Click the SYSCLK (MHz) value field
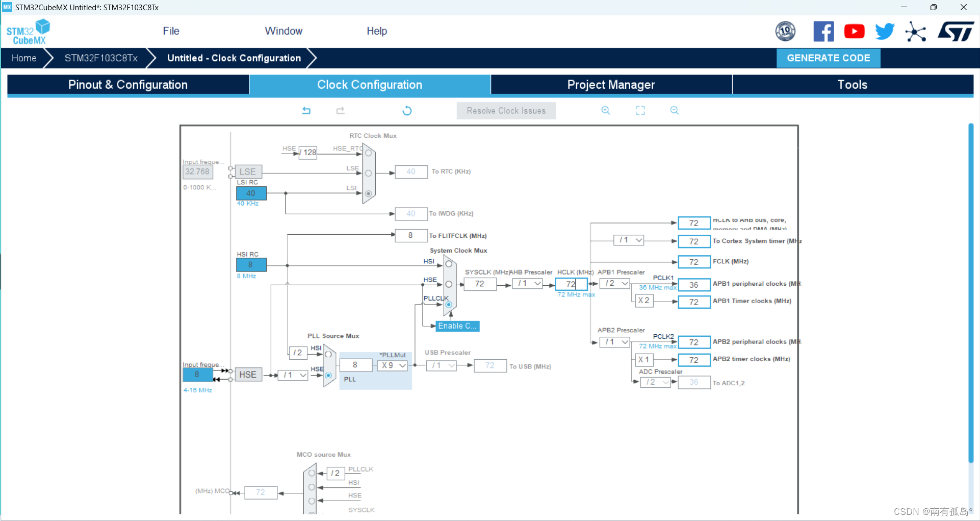This screenshot has width=980, height=521. pyautogui.click(x=480, y=284)
